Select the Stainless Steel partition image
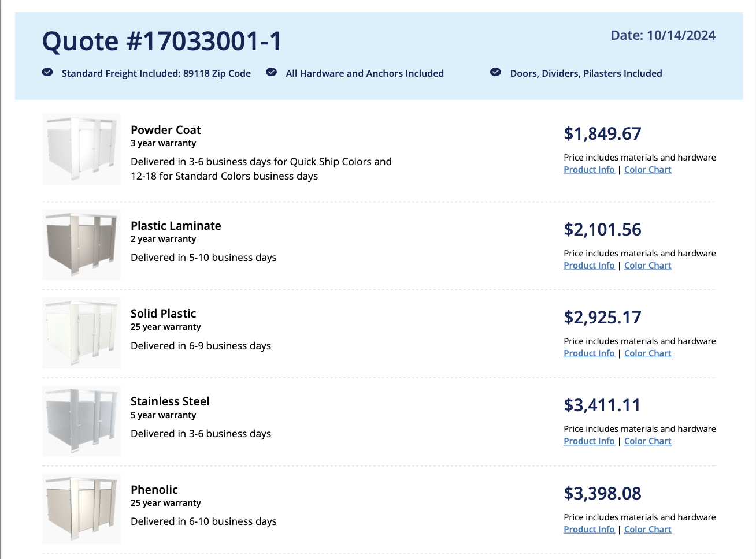Viewport: 756px width, 559px height. click(81, 421)
